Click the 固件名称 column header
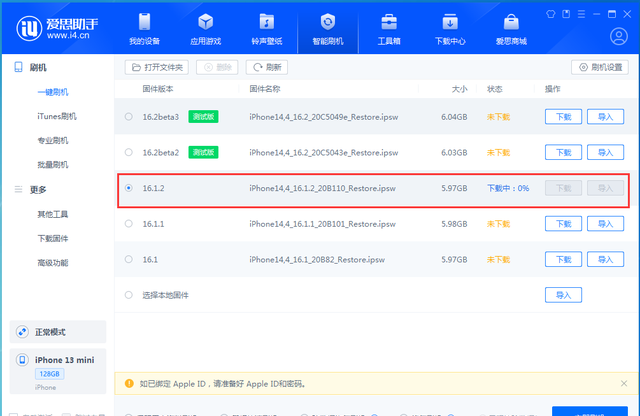This screenshot has height=416, width=640. pyautogui.click(x=265, y=89)
